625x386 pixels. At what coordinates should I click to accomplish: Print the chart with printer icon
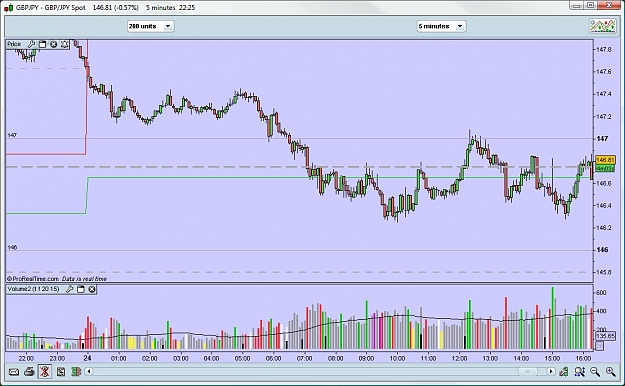29,372
